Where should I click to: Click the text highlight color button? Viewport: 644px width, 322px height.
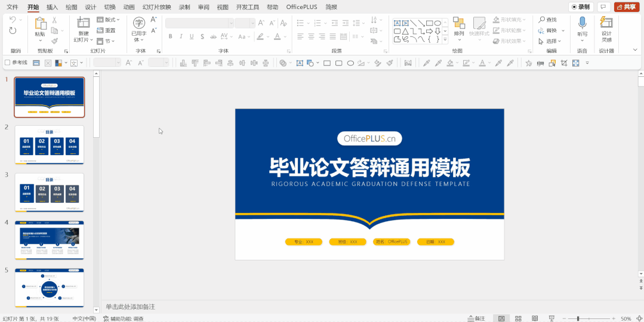click(x=260, y=36)
